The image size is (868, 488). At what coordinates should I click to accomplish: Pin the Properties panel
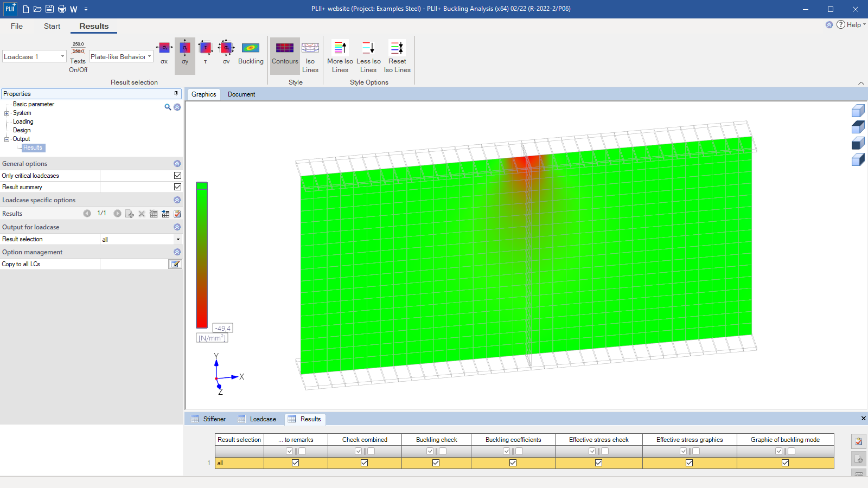[x=176, y=94]
